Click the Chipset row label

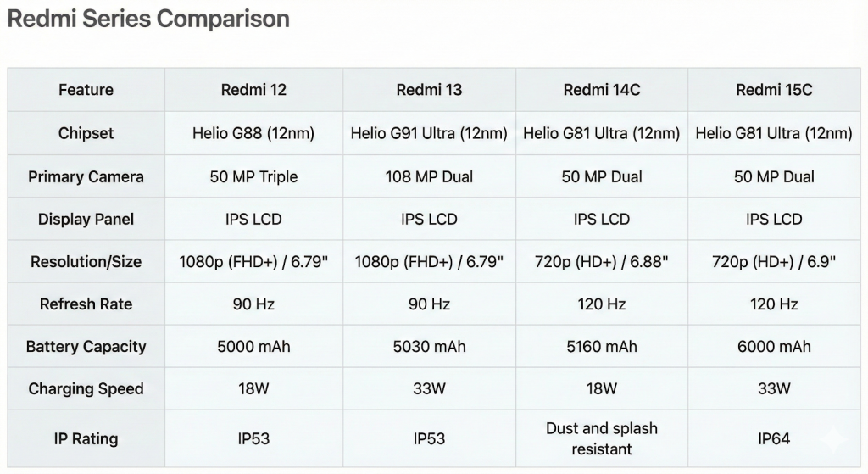pyautogui.click(x=86, y=133)
